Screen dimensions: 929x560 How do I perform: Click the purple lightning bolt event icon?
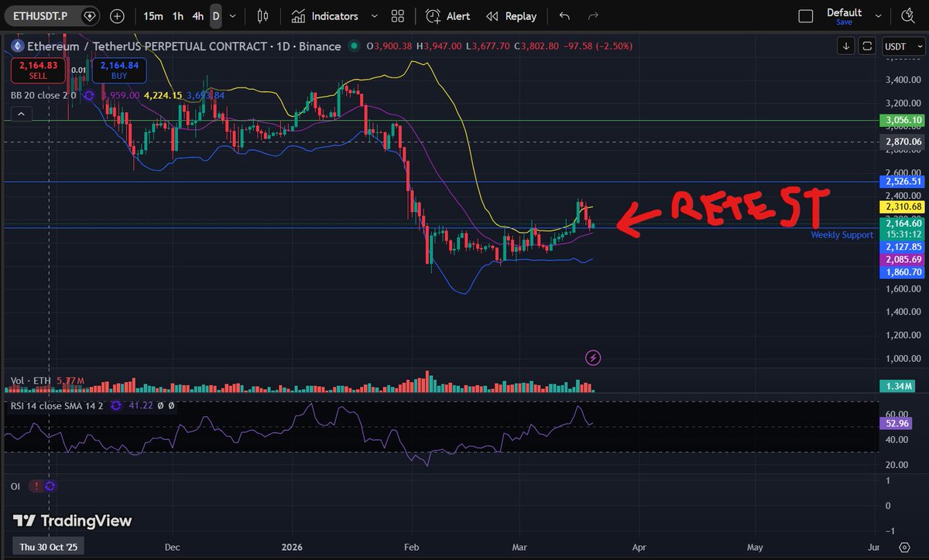coord(593,357)
